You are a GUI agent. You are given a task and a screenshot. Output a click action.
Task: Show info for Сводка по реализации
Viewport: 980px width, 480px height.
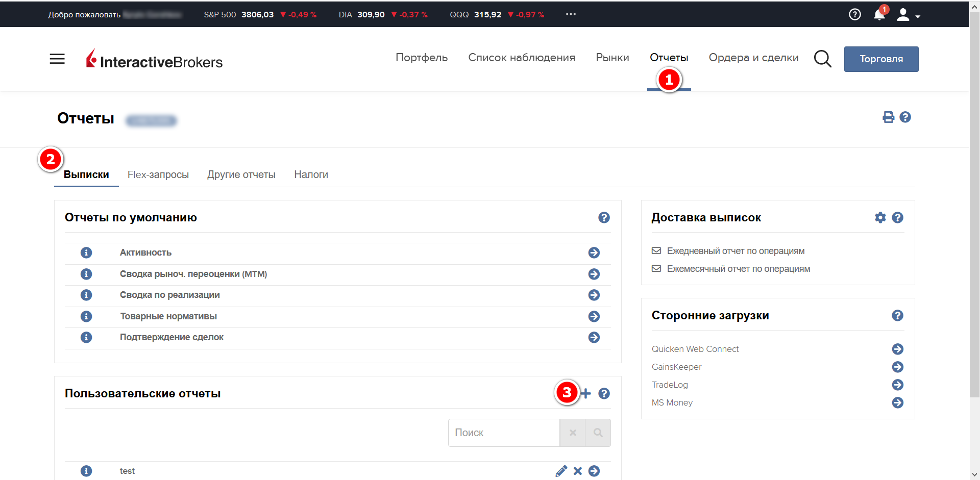point(86,295)
